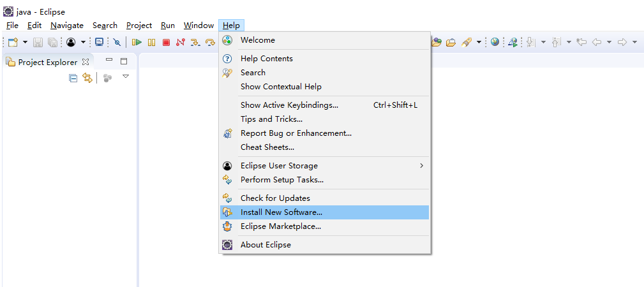Viewport: 644px width, 287px height.
Task: Click the Save All icon
Action: pyautogui.click(x=52, y=42)
